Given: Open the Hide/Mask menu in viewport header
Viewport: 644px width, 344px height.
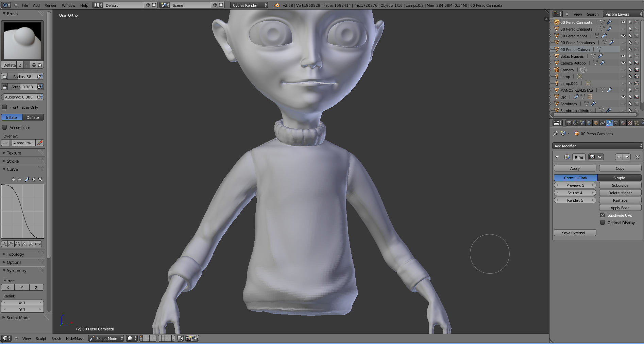Looking at the screenshot, I should tap(75, 338).
